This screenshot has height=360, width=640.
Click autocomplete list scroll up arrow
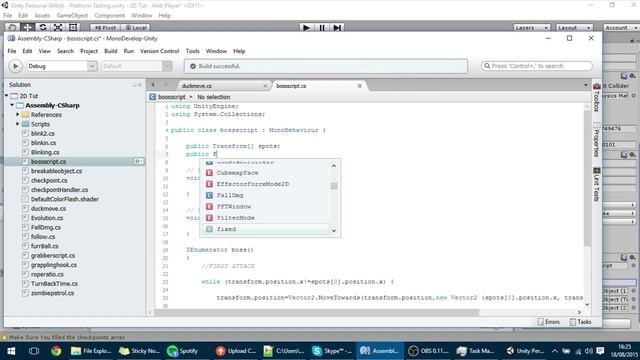click(x=334, y=166)
